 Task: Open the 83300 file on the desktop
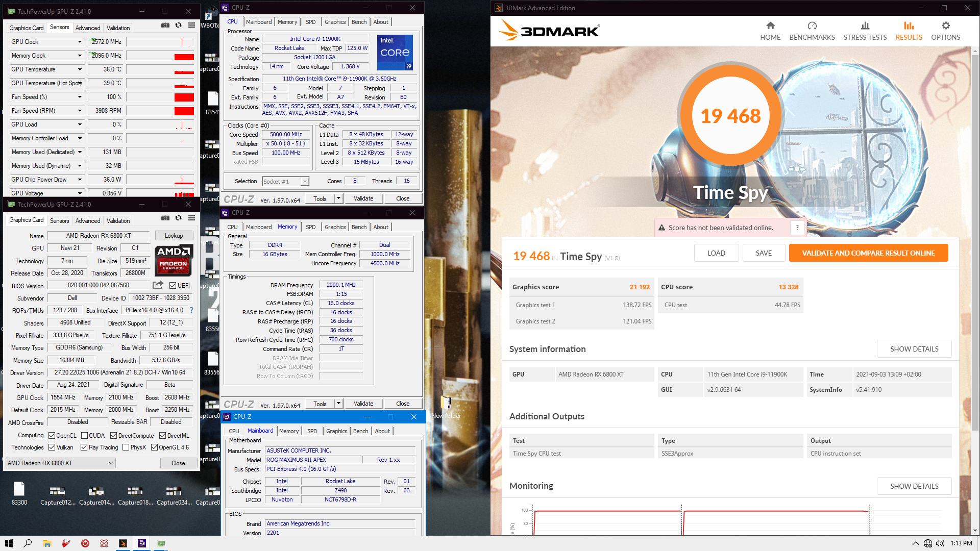tap(19, 493)
